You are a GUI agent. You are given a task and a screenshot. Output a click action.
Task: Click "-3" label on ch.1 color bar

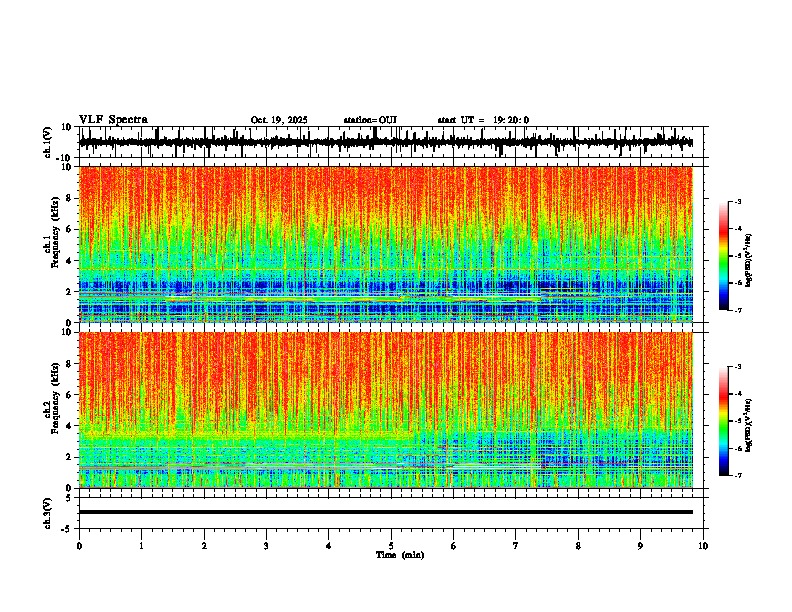(737, 201)
